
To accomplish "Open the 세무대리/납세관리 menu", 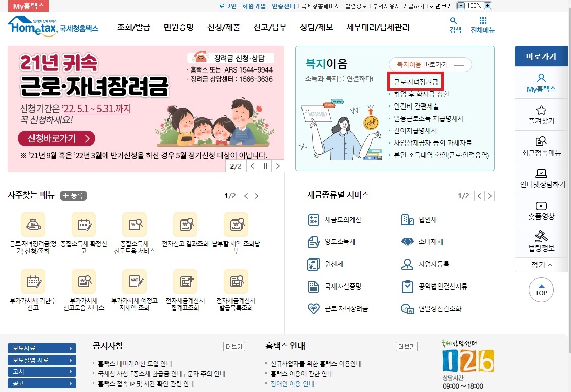I will [x=378, y=27].
